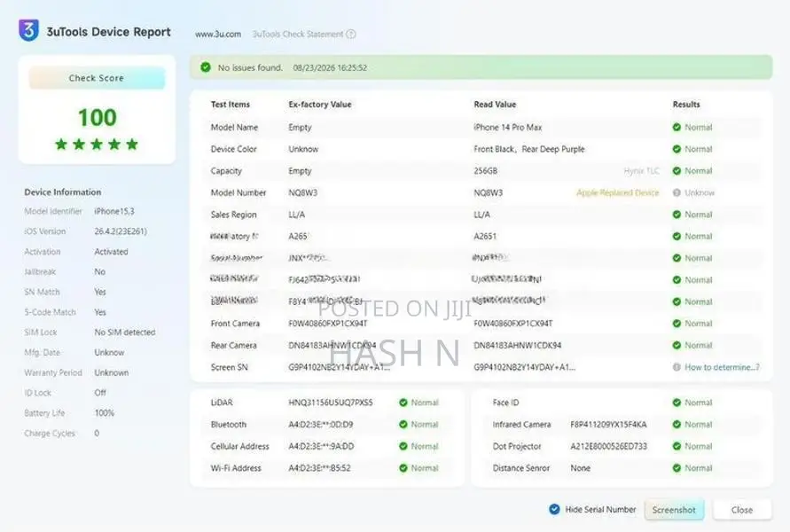Click the iPhone 14 Pro Max read value
The width and height of the screenshot is (790, 532).
pos(508,128)
